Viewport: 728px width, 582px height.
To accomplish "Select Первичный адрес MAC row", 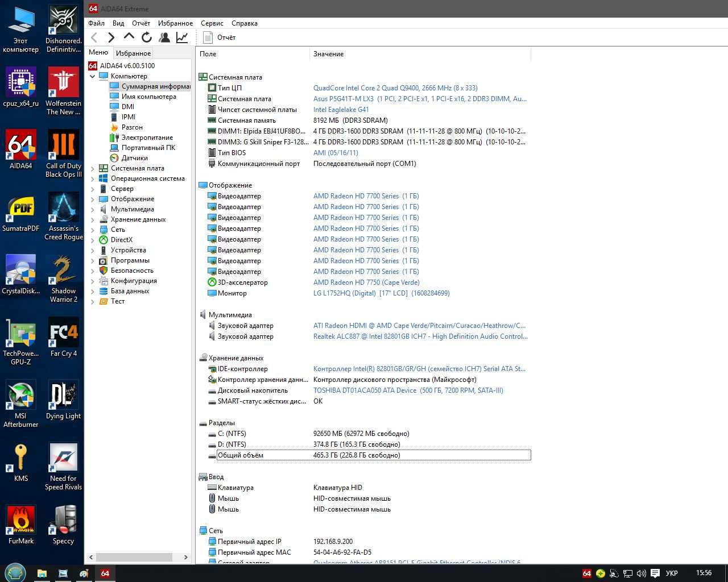I will pyautogui.click(x=369, y=552).
